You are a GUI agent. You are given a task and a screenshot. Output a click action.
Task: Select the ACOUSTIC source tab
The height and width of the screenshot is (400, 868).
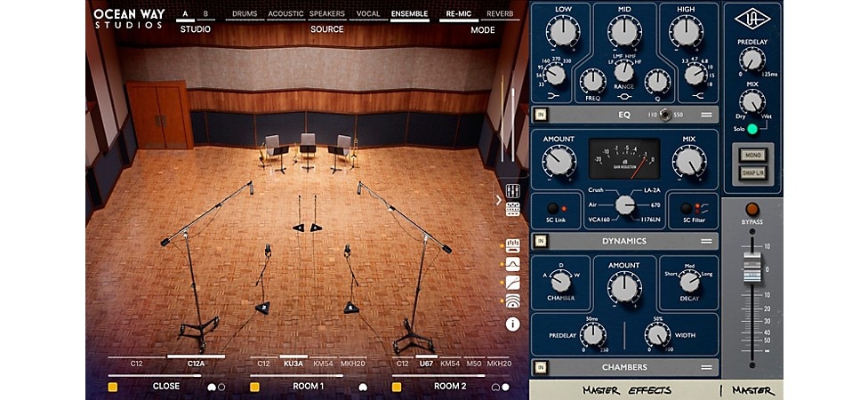click(x=285, y=14)
